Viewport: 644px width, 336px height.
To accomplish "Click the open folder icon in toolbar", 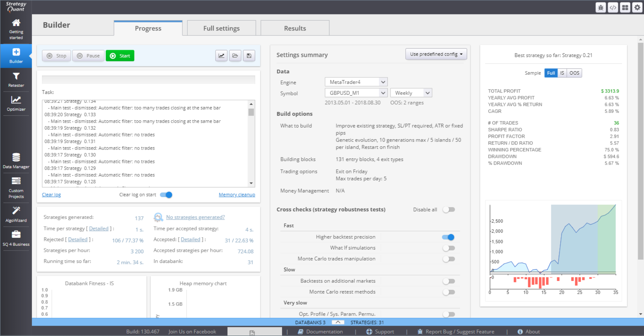I will [235, 56].
